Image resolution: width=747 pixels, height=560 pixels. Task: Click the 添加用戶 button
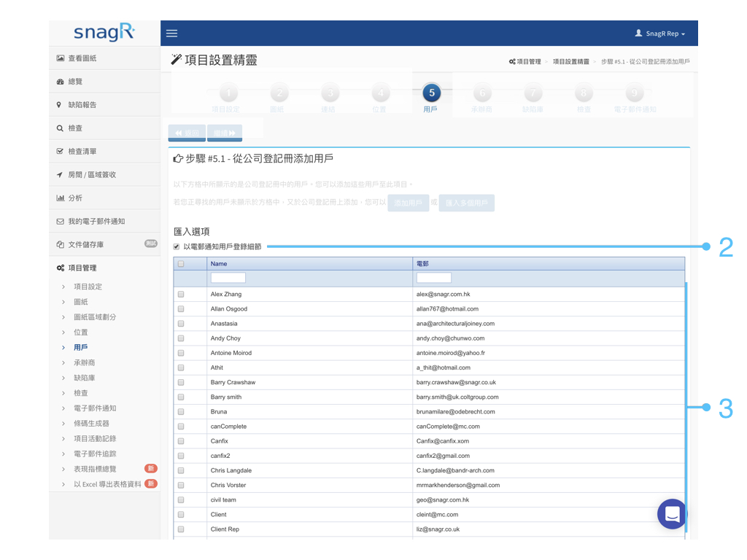pyautogui.click(x=409, y=203)
